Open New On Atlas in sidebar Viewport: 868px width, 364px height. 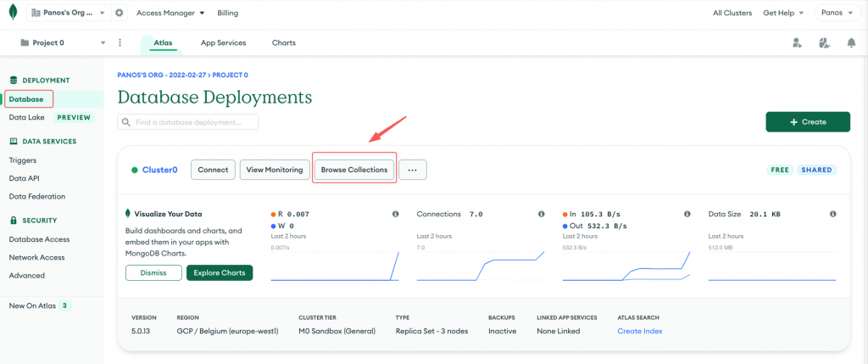(32, 305)
